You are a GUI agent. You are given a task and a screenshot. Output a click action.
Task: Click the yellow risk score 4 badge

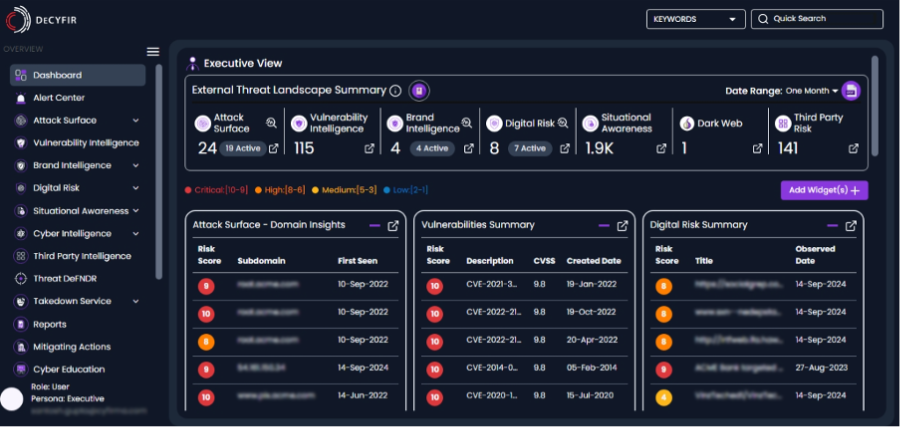[664, 397]
